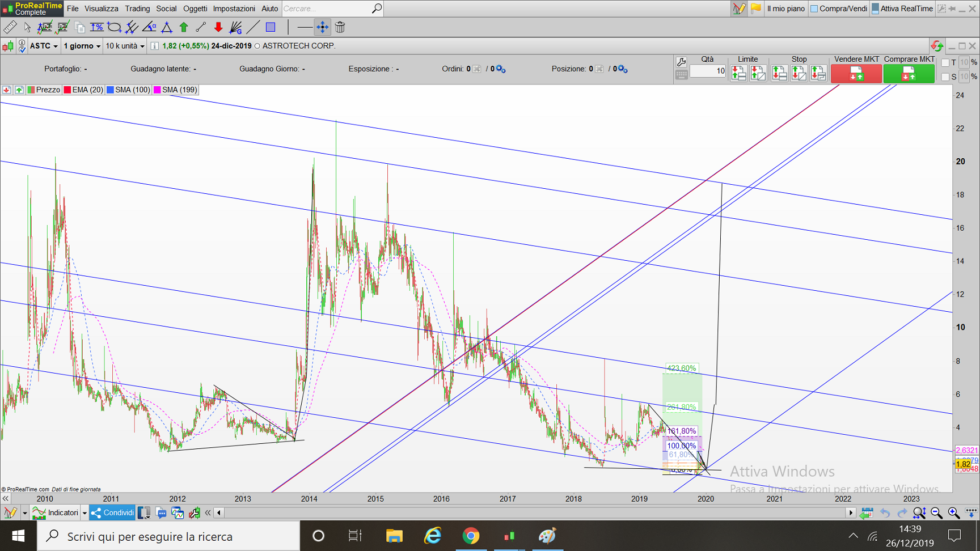The image size is (980, 551).
Task: Select the angle measurement tool
Action: pos(149,27)
